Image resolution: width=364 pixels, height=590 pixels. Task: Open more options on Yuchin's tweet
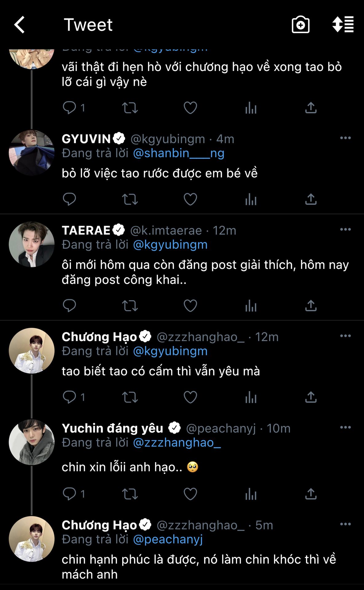(345, 427)
